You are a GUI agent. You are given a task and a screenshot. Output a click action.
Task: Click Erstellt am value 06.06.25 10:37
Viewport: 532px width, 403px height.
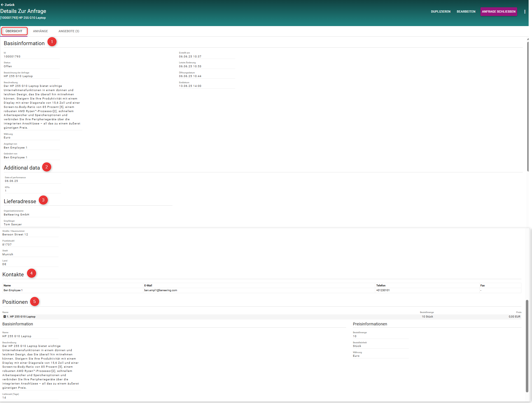(x=190, y=57)
